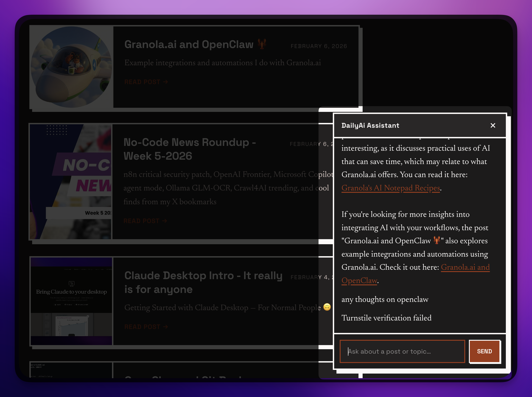
Task: Click the upside-down smiley emoji
Action: coord(327,307)
